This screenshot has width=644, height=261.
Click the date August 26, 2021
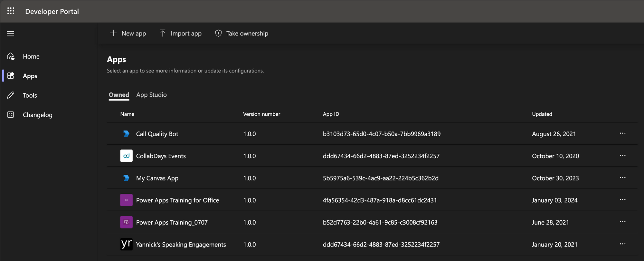tap(554, 134)
